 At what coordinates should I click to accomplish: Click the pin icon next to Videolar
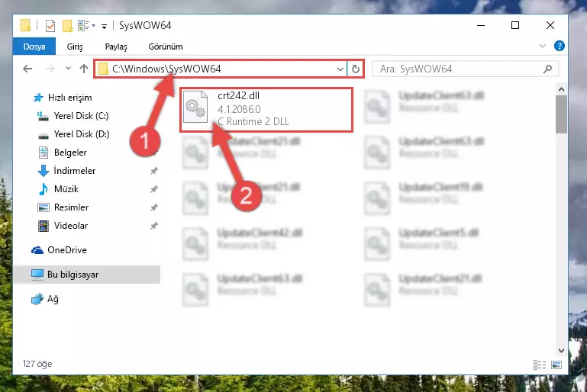154,226
